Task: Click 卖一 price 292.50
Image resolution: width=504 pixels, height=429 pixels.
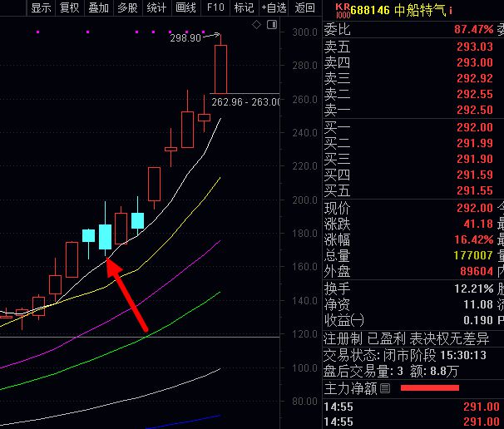Action: [x=475, y=110]
